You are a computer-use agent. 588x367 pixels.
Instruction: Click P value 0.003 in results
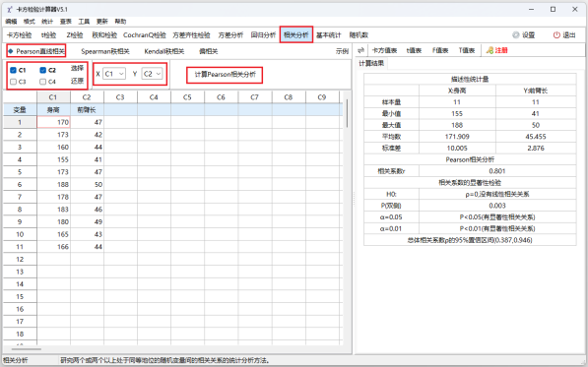click(x=497, y=206)
